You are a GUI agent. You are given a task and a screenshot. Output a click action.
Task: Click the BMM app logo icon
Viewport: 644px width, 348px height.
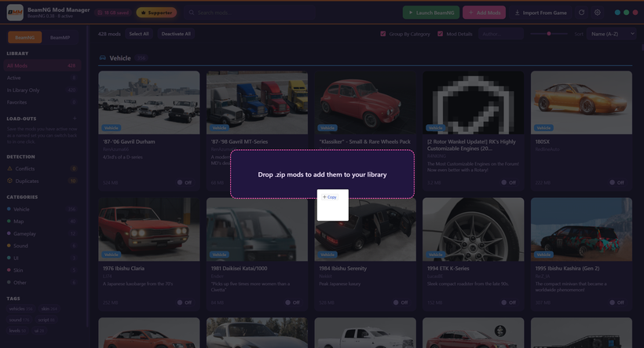click(15, 13)
